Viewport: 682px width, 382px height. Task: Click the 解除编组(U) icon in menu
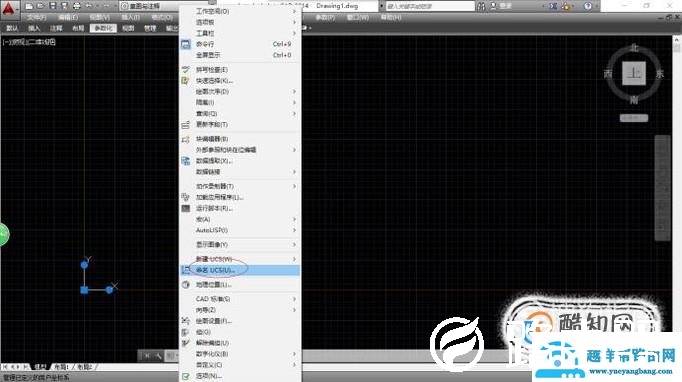[186, 343]
